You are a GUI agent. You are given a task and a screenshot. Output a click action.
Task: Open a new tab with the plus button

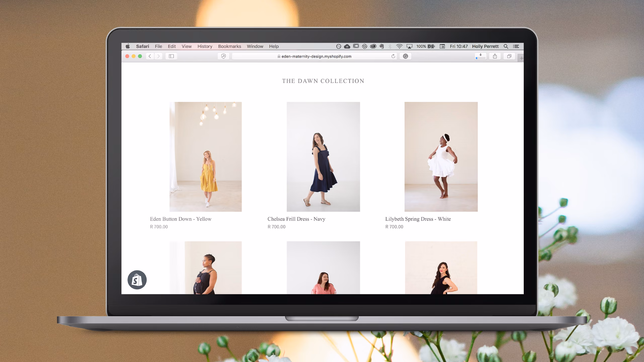521,58
